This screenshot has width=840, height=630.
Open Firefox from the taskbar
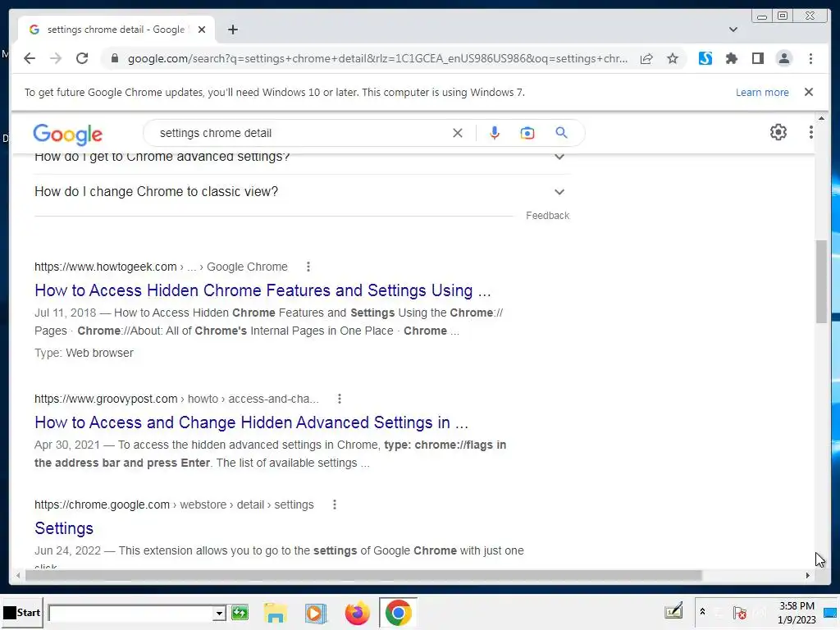[358, 613]
